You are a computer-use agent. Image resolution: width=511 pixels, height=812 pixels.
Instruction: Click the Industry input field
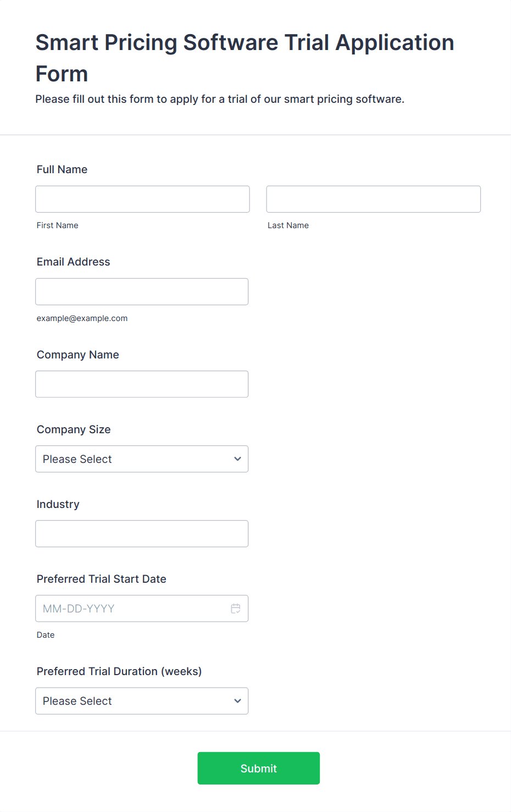click(142, 534)
